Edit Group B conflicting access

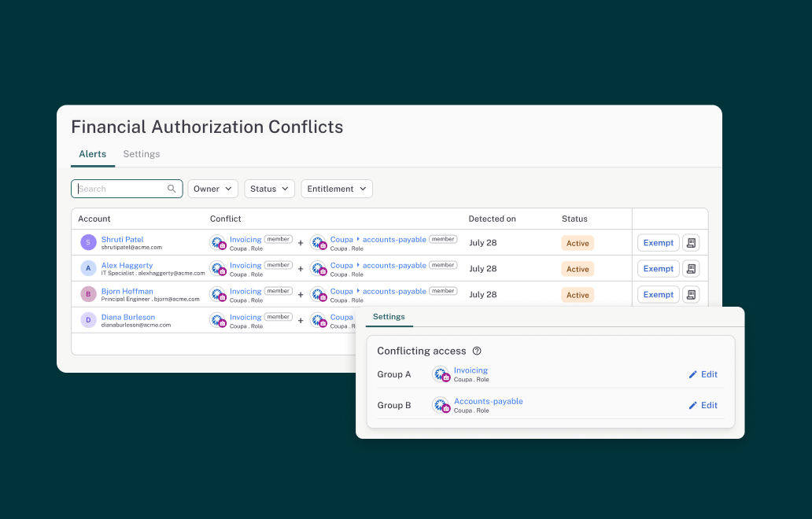pos(703,405)
